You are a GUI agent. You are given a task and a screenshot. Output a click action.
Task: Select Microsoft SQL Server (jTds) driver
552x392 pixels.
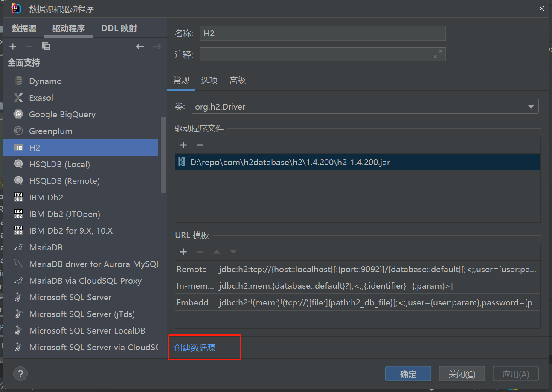pos(81,314)
